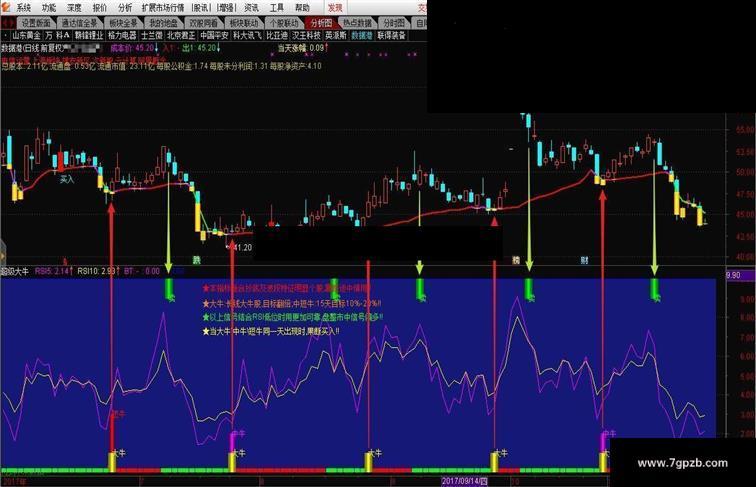Open the 报价 menu
Viewport: 756px width, 487px height.
pos(100,7)
